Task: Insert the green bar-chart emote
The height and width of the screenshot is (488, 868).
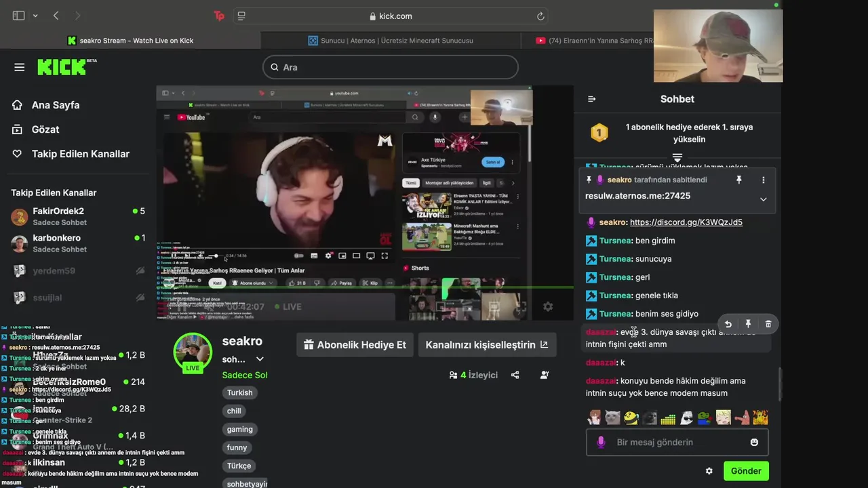Action: coord(668,418)
